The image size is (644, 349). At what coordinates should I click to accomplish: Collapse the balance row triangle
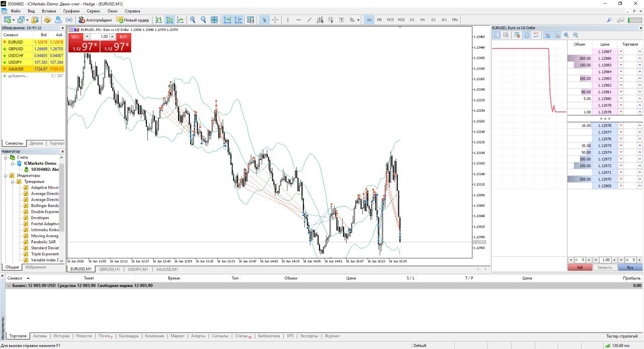(x=9, y=285)
